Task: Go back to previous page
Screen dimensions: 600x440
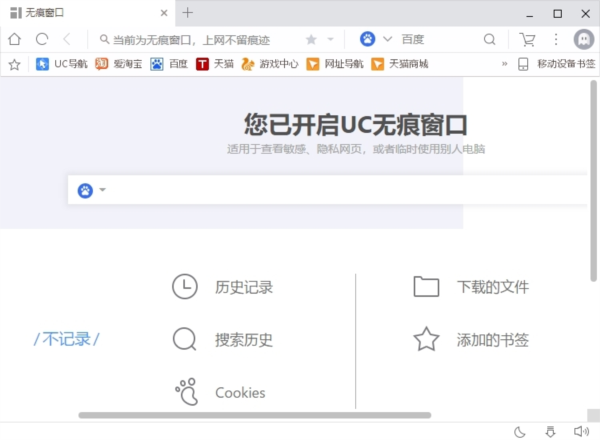Action: [x=67, y=39]
